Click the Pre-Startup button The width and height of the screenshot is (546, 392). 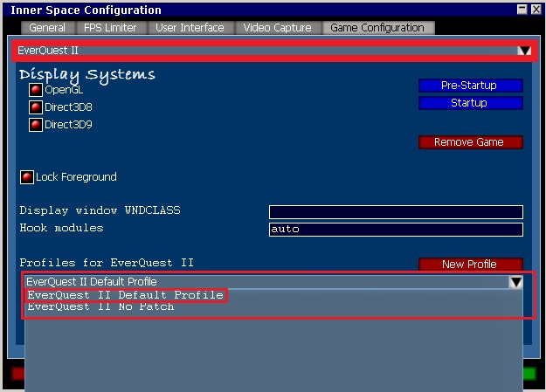(471, 86)
